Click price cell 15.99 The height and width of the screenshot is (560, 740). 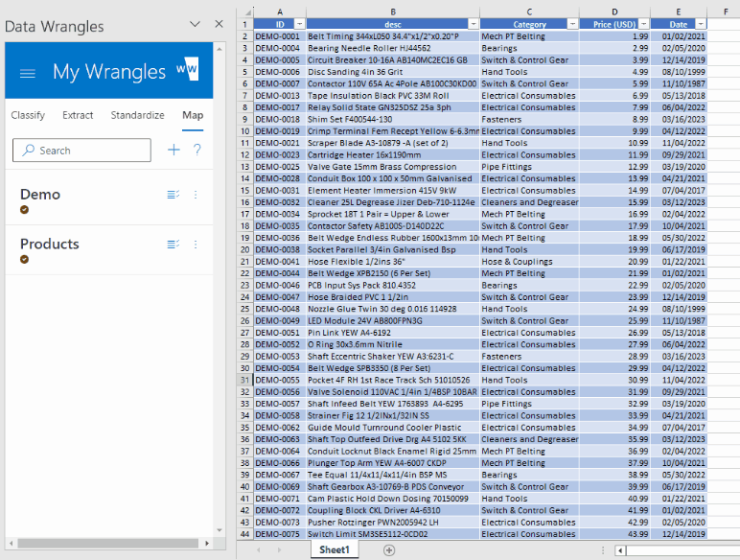click(614, 202)
